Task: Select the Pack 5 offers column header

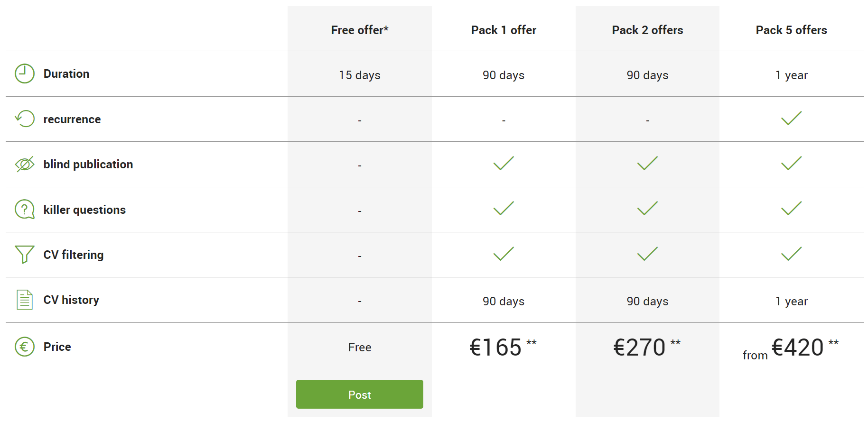Action: point(791,30)
